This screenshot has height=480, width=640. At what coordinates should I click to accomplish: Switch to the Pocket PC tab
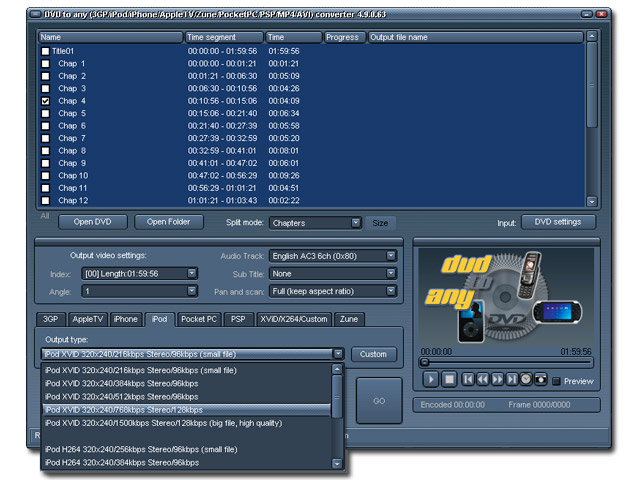pyautogui.click(x=199, y=319)
